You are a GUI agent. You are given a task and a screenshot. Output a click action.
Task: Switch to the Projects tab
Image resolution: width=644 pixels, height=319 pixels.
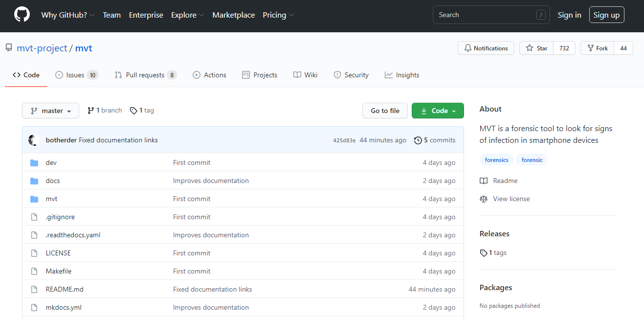[260, 75]
